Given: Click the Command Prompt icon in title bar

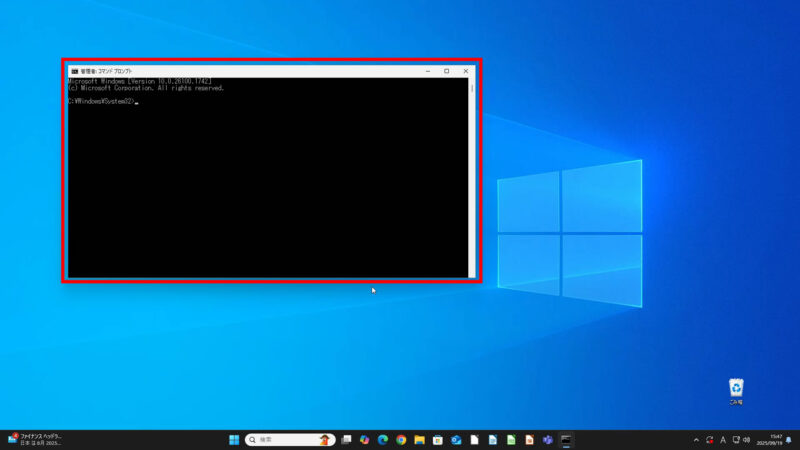Looking at the screenshot, I should [x=74, y=72].
